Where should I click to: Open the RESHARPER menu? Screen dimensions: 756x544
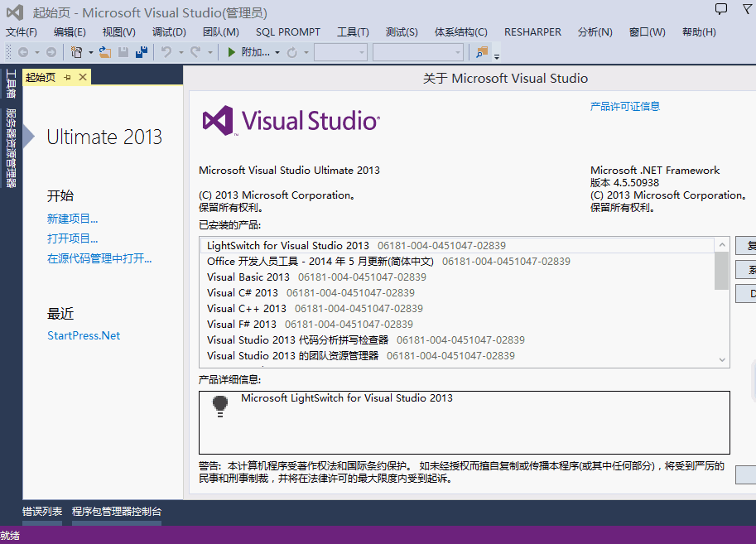click(x=532, y=32)
